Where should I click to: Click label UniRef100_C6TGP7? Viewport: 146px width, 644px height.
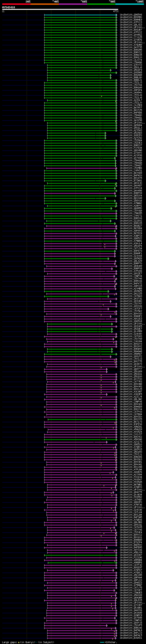[x=131, y=591]
